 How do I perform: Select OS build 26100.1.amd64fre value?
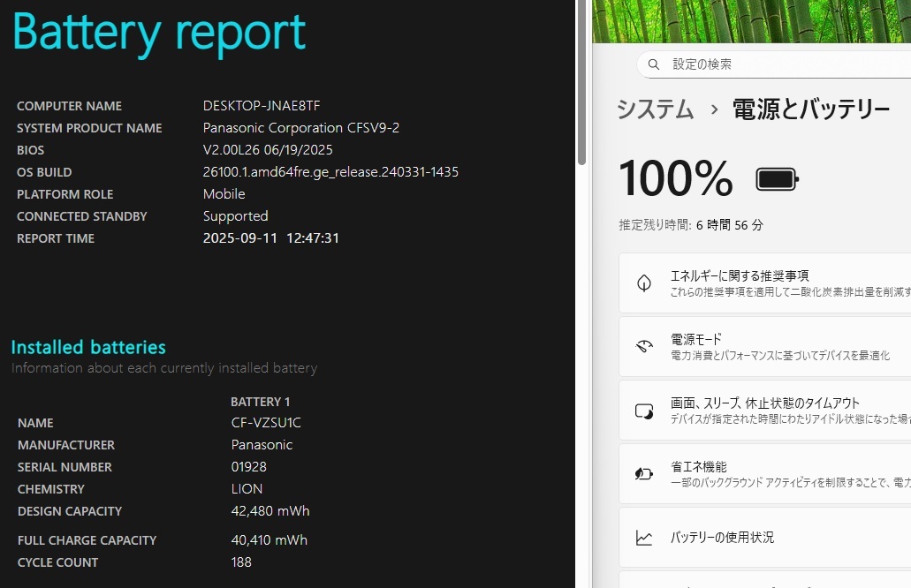[x=330, y=172]
